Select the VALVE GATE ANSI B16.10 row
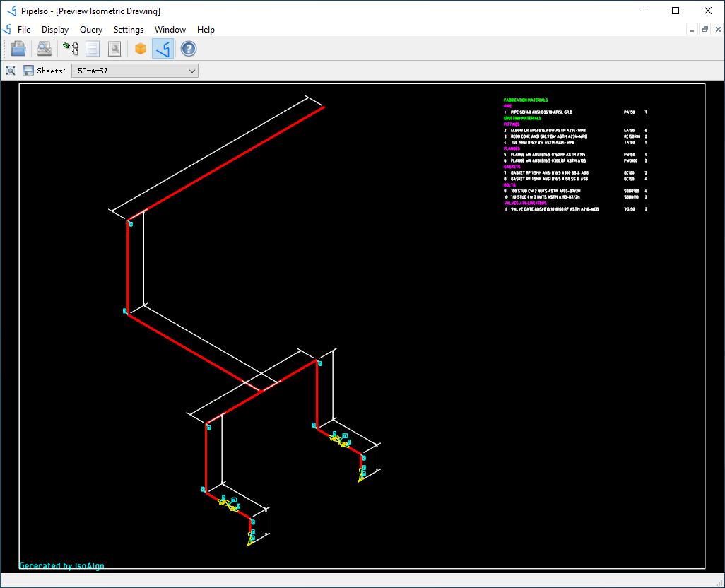725x588 pixels. coord(575,209)
